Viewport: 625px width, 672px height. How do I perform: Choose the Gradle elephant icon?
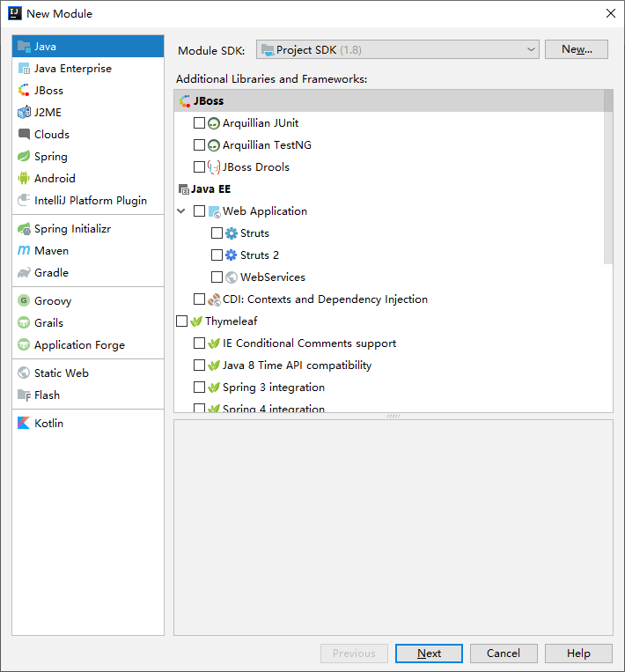(25, 273)
